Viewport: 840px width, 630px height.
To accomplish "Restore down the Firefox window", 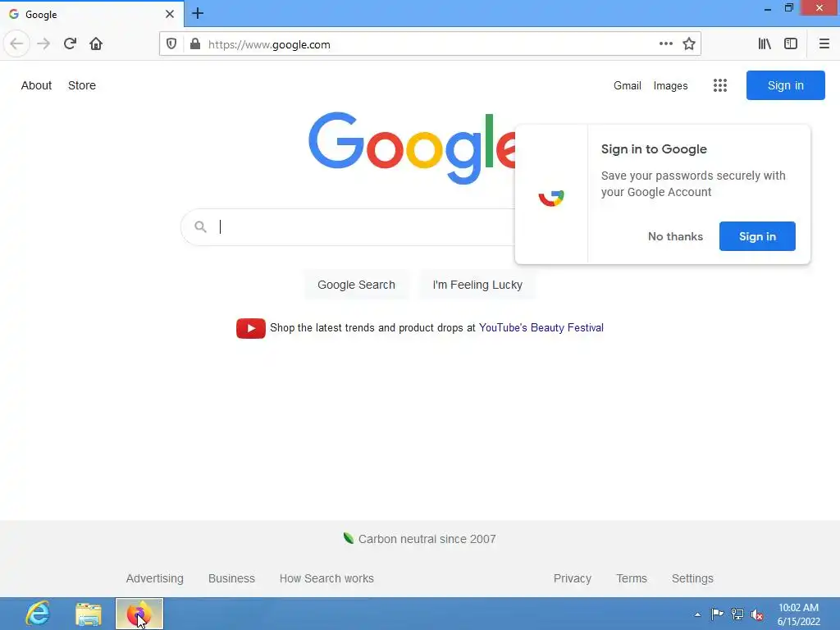I will [788, 8].
